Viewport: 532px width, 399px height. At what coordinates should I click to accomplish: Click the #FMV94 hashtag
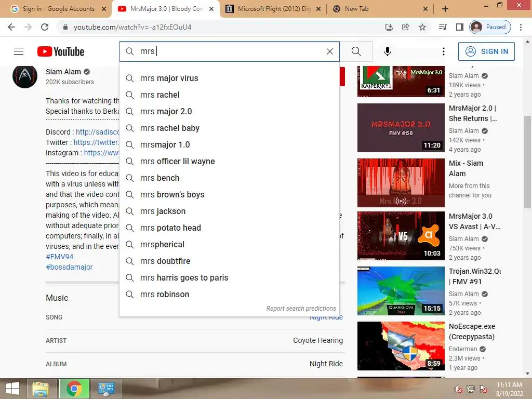coord(60,257)
